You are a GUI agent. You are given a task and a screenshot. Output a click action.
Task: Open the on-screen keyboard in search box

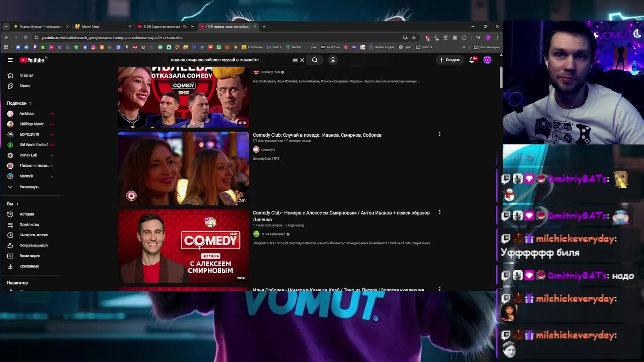[295, 60]
